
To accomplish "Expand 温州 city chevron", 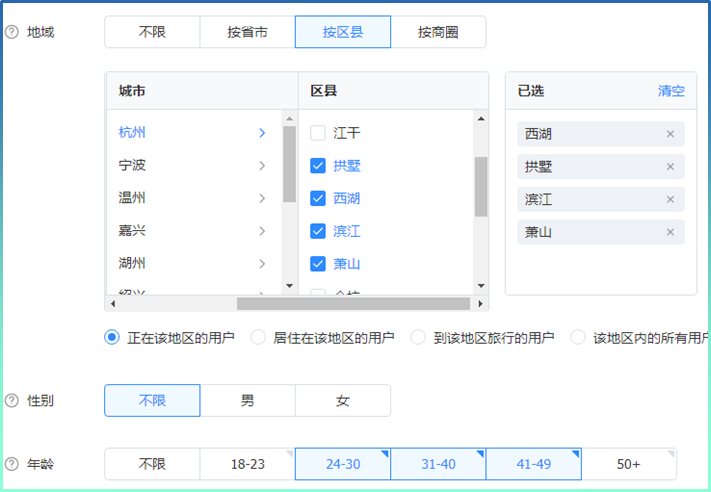I will tap(262, 198).
